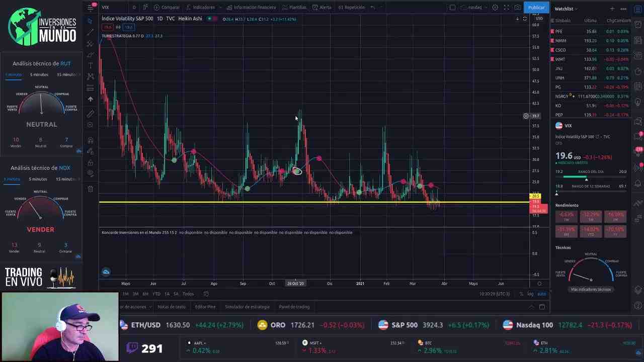Open the D timeframe interval dropdown
Screen dimensions: 644x362
tap(134, 8)
